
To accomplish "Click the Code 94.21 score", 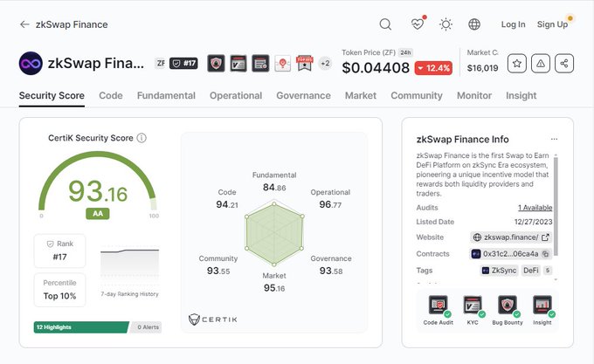I will (227, 199).
